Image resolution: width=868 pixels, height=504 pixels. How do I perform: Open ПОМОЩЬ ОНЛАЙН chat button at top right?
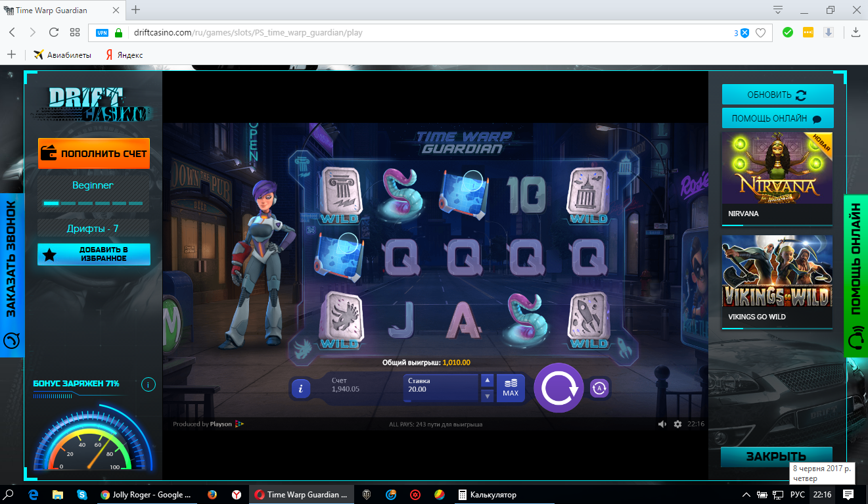777,118
